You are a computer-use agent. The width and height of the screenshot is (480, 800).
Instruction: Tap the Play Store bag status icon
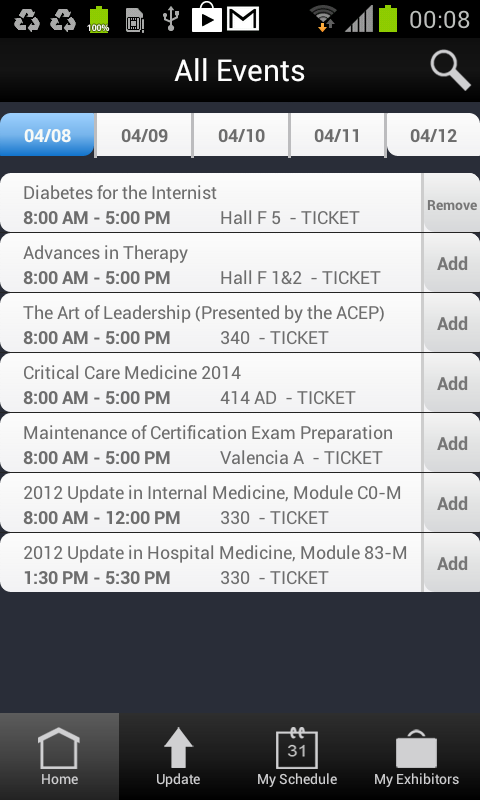(x=207, y=17)
